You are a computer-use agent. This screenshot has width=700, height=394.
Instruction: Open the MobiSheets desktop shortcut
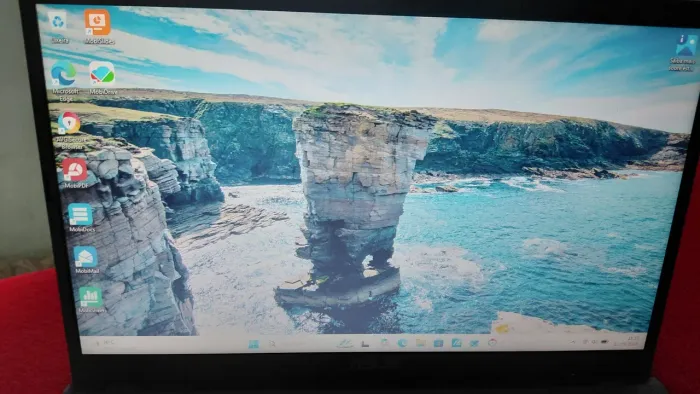(91, 299)
